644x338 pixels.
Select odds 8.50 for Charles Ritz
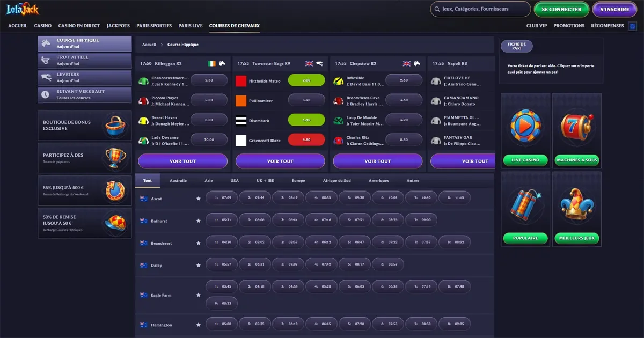click(404, 140)
